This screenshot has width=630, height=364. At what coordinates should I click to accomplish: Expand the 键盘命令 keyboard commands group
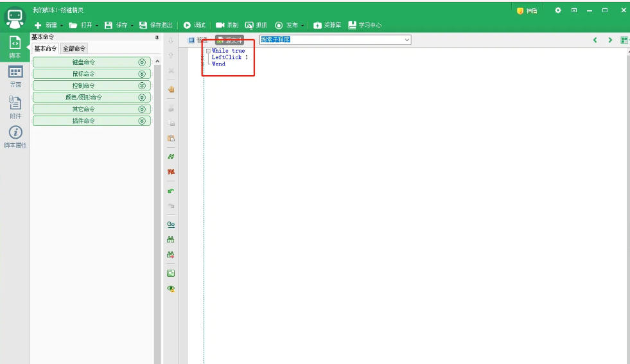(143, 62)
